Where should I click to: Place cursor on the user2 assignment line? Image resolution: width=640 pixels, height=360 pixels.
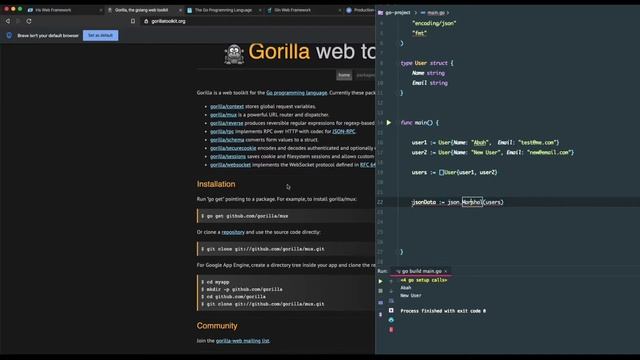coord(493,152)
